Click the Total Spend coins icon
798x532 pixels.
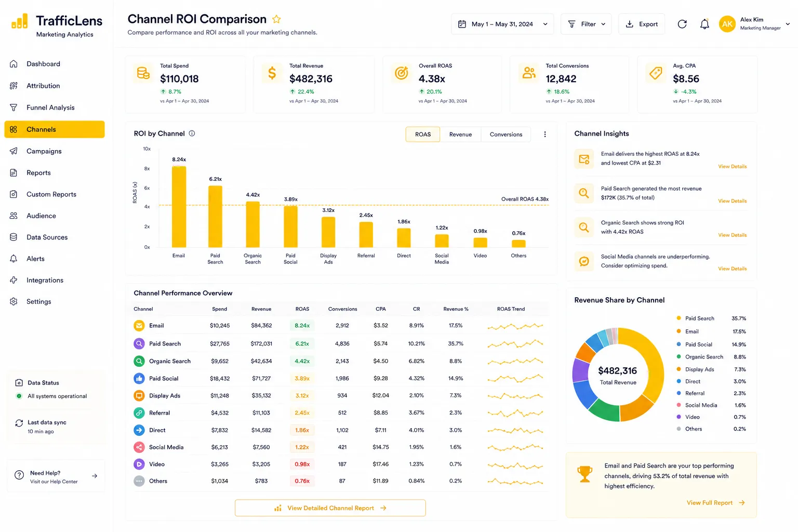point(143,73)
